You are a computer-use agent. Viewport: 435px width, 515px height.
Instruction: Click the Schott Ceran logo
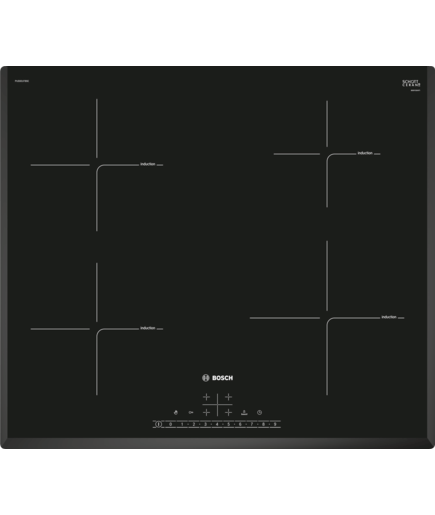coord(411,83)
